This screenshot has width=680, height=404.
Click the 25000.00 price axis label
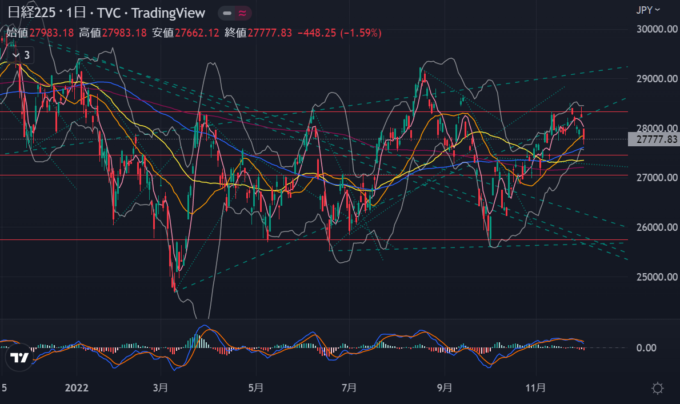657,277
